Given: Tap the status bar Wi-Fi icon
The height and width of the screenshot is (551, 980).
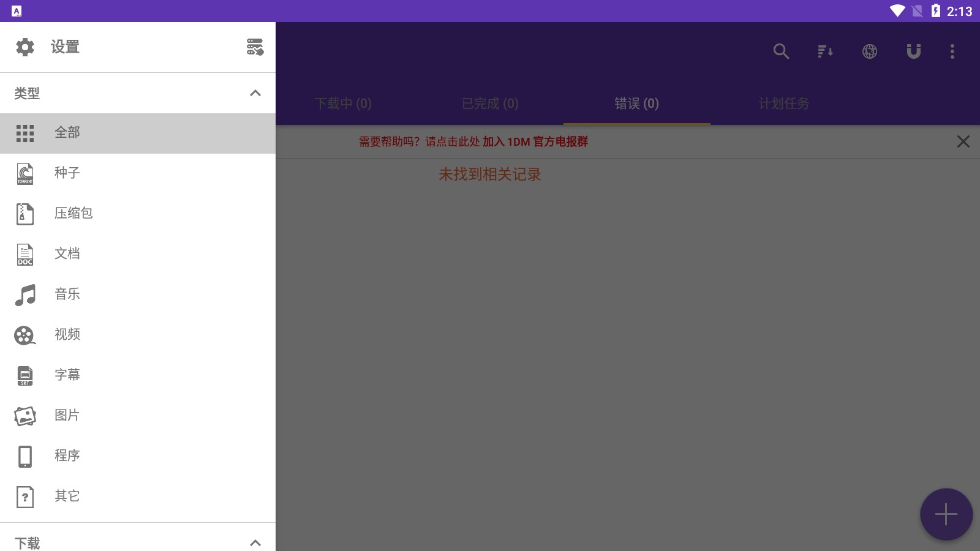Looking at the screenshot, I should click(897, 11).
